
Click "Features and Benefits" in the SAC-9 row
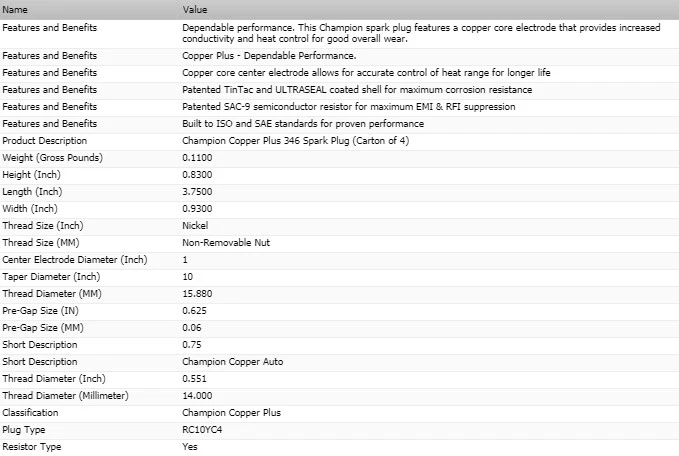click(49, 107)
